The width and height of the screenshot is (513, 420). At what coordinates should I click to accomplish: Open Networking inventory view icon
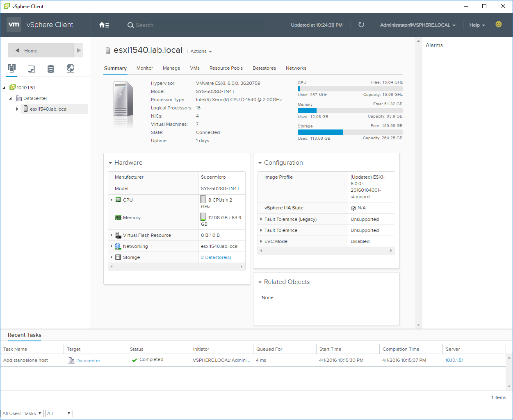click(71, 68)
